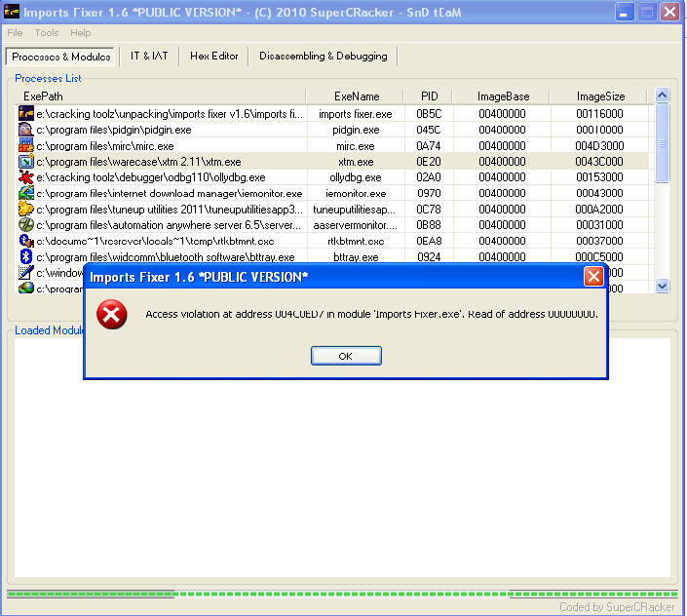
Task: Click ImageSize value 004D3000
Action: click(x=599, y=146)
